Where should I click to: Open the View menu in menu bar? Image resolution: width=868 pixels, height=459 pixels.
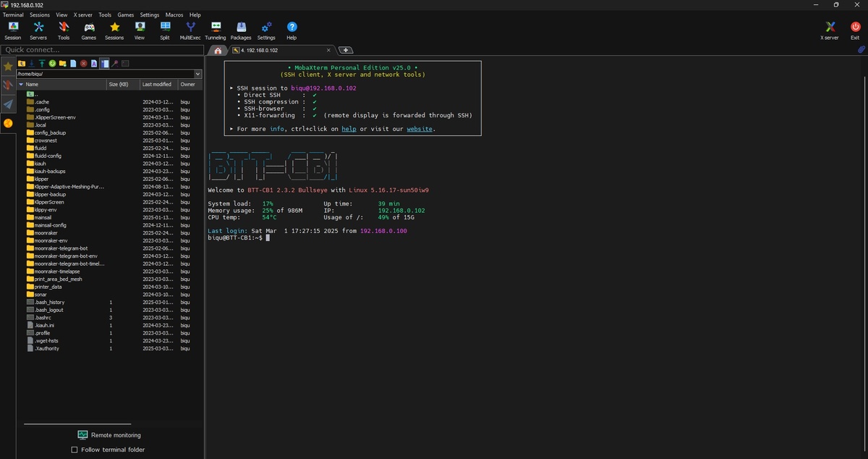click(61, 14)
